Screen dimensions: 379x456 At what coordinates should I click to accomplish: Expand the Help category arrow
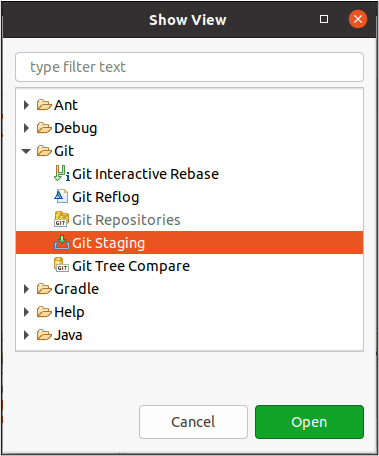click(26, 312)
